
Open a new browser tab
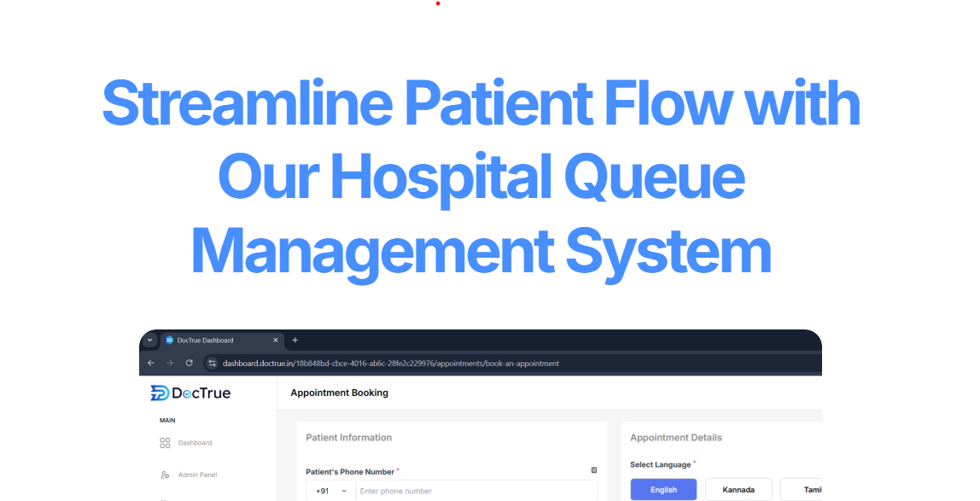pyautogui.click(x=295, y=341)
